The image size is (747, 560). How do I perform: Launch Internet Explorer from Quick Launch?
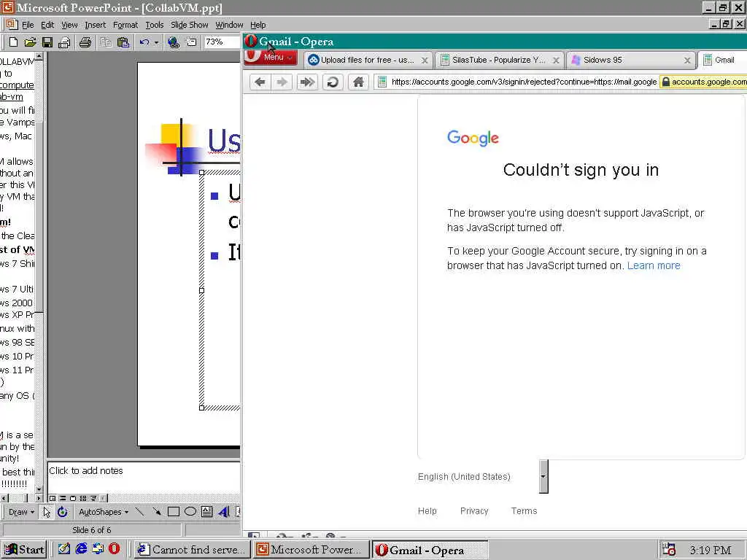[x=82, y=549]
